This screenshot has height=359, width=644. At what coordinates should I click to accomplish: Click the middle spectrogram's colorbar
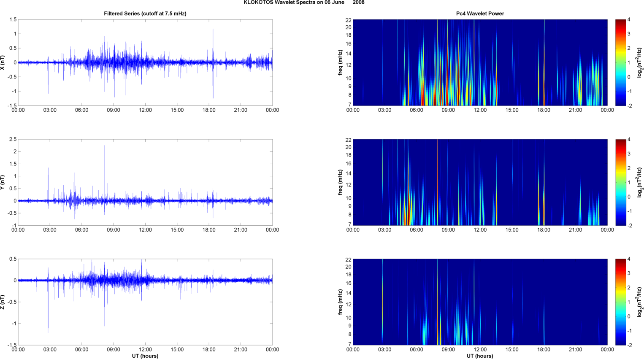pyautogui.click(x=620, y=182)
